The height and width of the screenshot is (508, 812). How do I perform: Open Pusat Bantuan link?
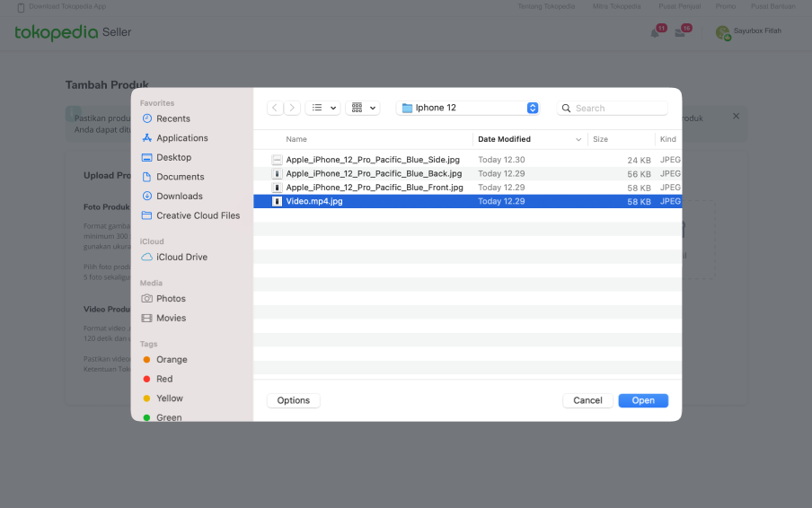coord(773,6)
